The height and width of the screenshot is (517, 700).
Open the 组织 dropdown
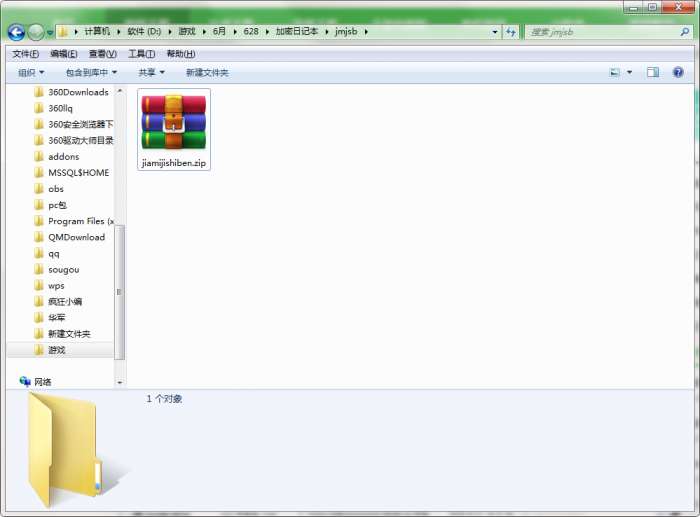click(x=31, y=72)
